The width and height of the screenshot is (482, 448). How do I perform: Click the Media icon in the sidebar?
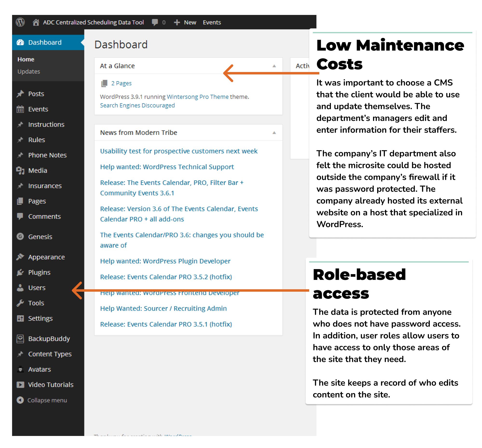20,171
